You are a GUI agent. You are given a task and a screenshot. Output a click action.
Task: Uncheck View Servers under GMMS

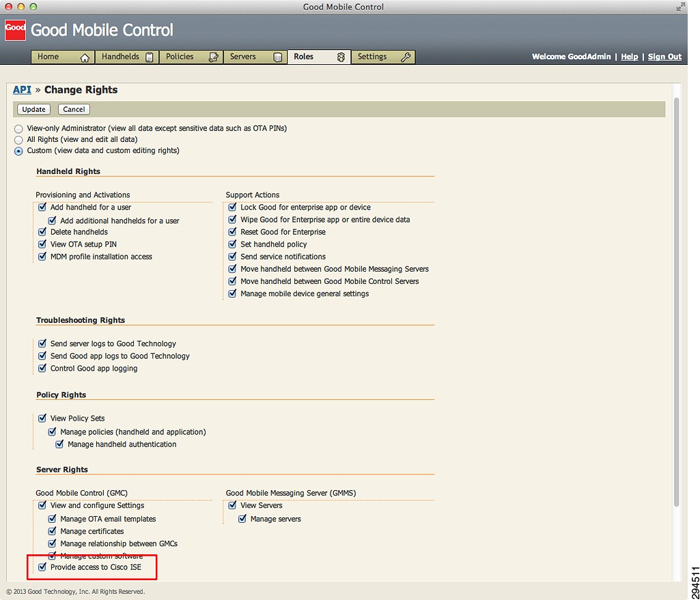(232, 505)
